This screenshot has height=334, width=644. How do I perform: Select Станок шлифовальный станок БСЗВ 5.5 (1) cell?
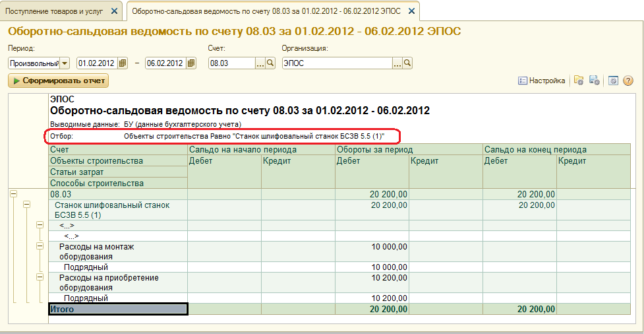tap(118, 210)
